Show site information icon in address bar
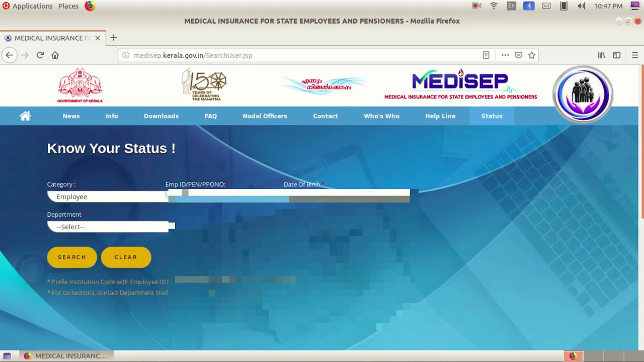The height and width of the screenshot is (362, 644). 126,55
